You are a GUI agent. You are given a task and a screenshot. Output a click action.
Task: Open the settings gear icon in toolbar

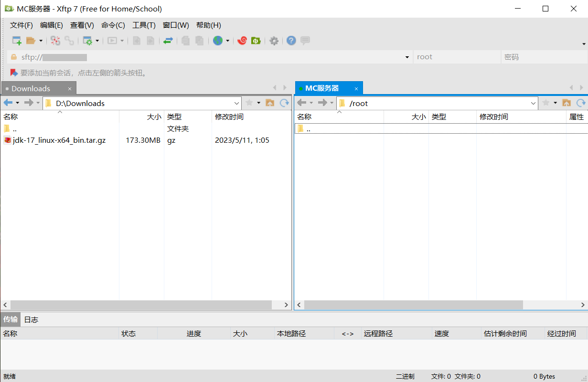click(274, 41)
